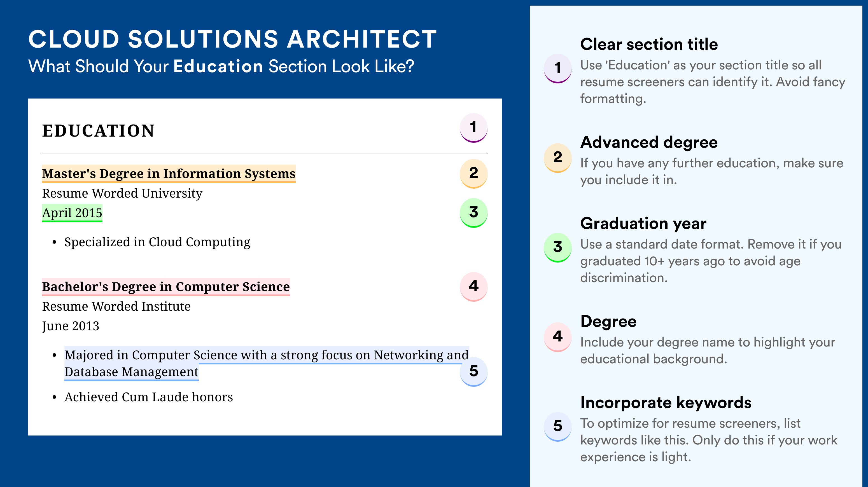Click badge 2 next to Advanced degree
868x487 pixels.
point(558,158)
